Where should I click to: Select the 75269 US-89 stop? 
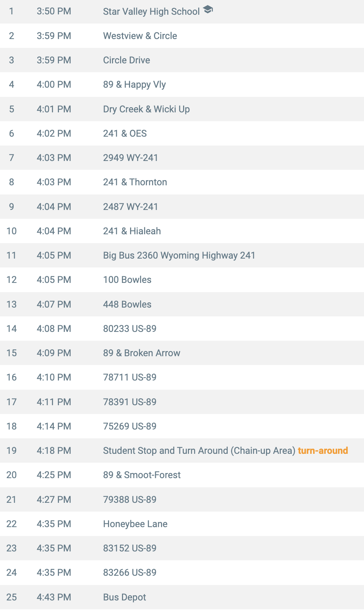click(x=130, y=426)
